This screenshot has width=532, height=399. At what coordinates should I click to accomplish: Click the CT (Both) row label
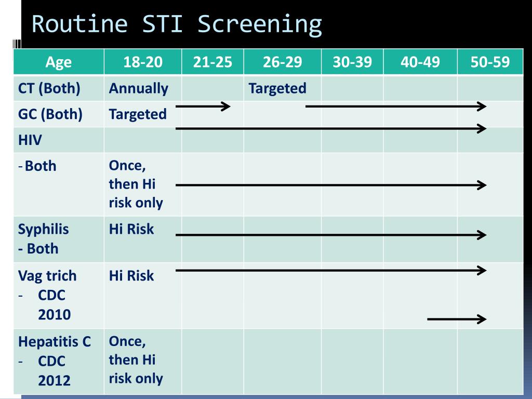pyautogui.click(x=49, y=88)
